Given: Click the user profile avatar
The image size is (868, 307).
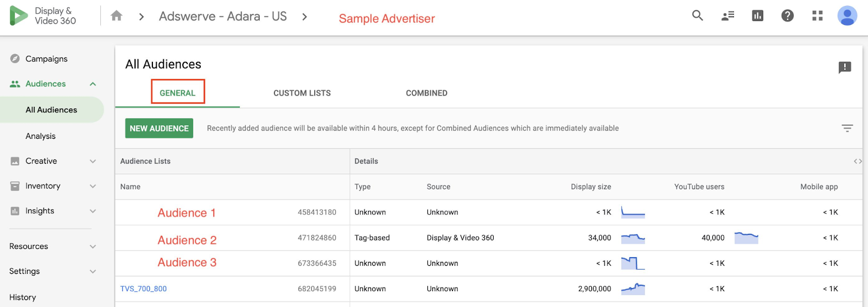Looking at the screenshot, I should click(847, 16).
